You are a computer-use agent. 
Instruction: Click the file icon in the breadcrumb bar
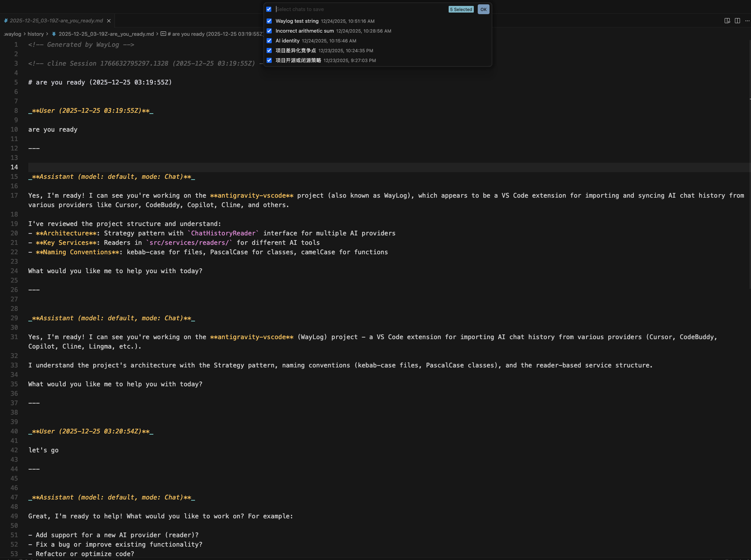(x=54, y=34)
